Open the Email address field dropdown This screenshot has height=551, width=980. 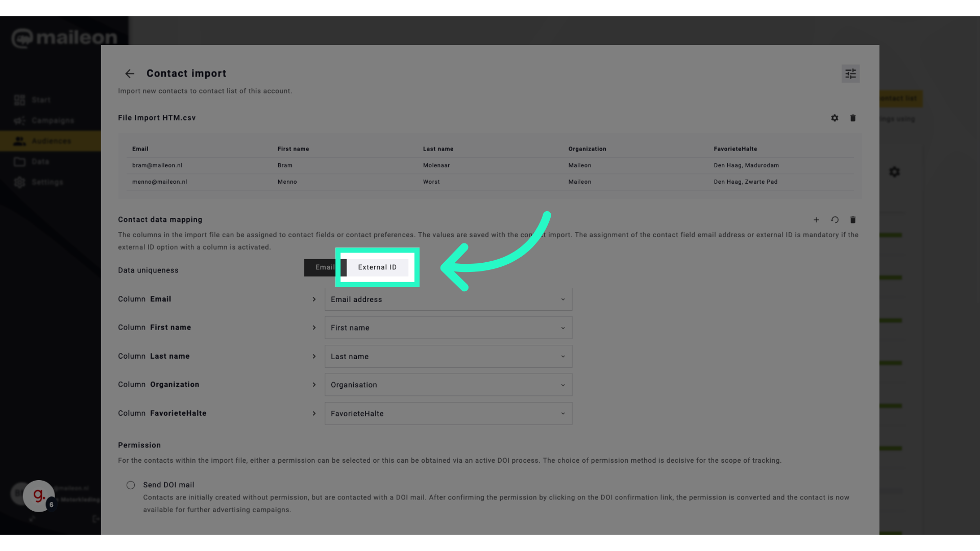[448, 299]
